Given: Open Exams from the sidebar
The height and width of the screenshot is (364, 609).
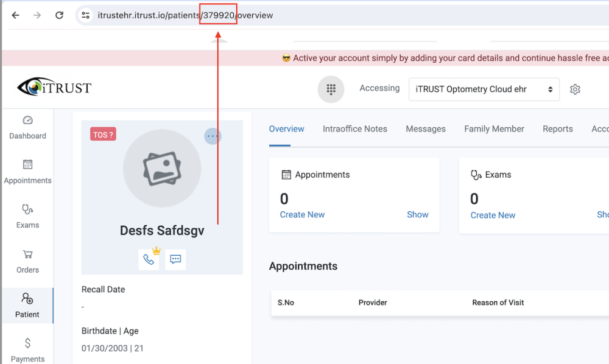Looking at the screenshot, I should pos(27,216).
